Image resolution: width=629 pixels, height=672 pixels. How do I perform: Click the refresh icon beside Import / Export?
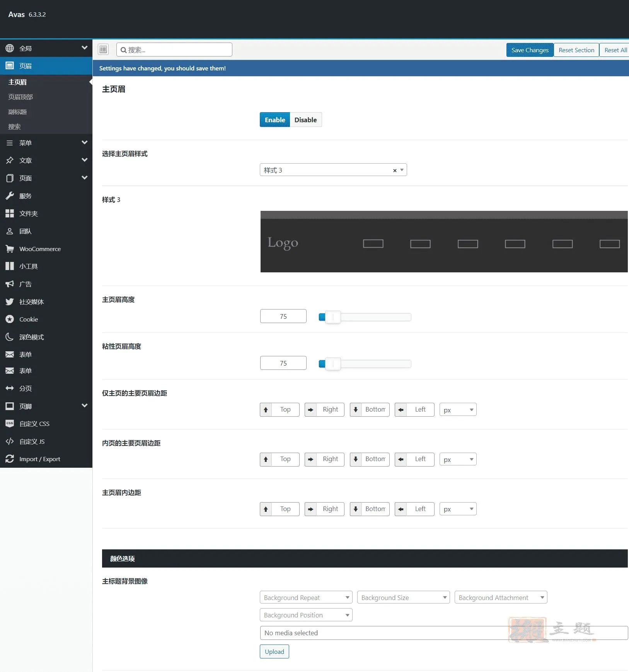pyautogui.click(x=10, y=459)
